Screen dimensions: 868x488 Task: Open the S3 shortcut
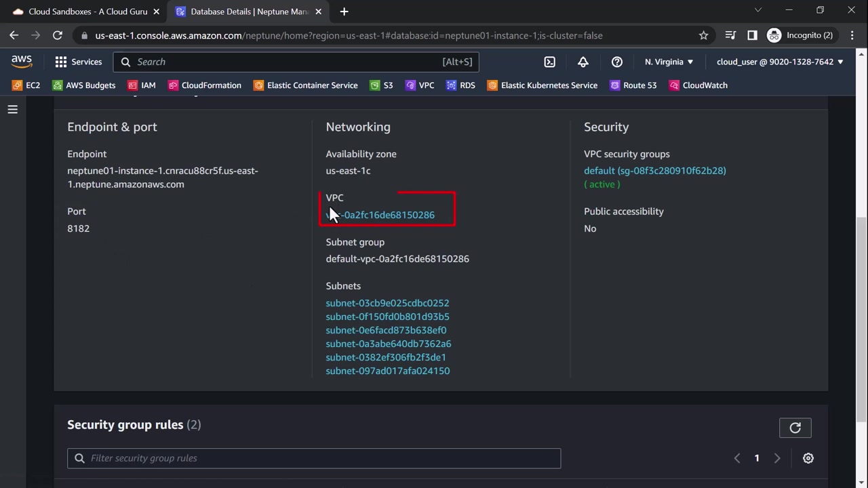382,85
